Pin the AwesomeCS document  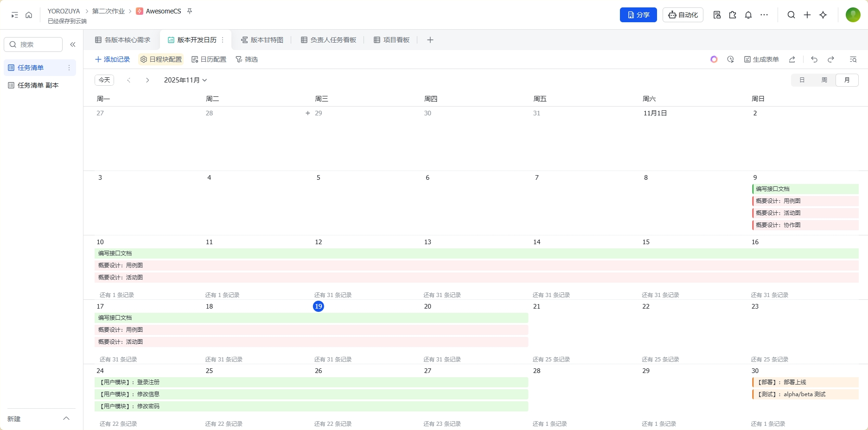tap(190, 11)
